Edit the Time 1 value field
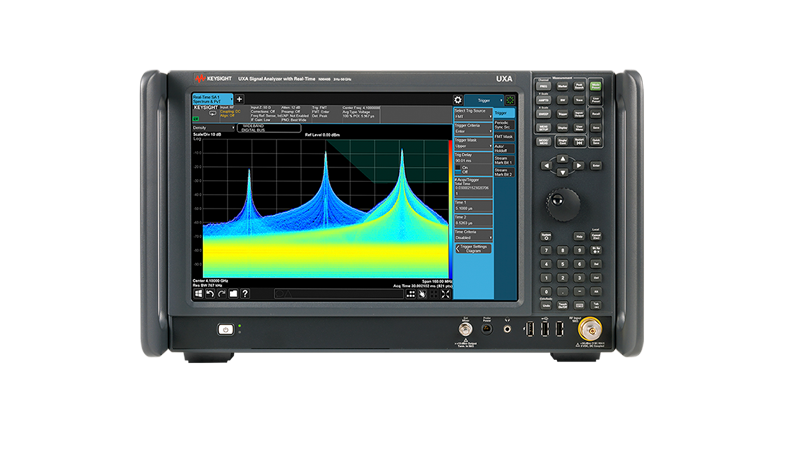Screen dimensions: 800x450 coord(473,208)
